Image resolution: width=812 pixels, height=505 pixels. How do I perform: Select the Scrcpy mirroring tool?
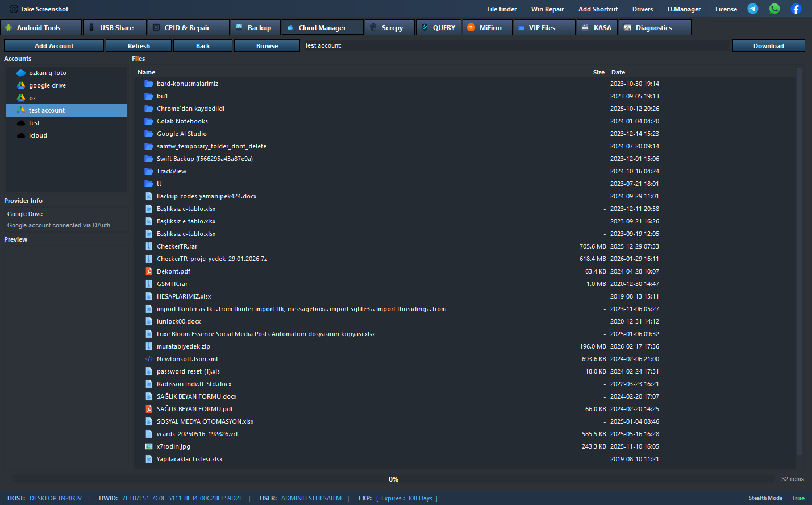tap(389, 27)
